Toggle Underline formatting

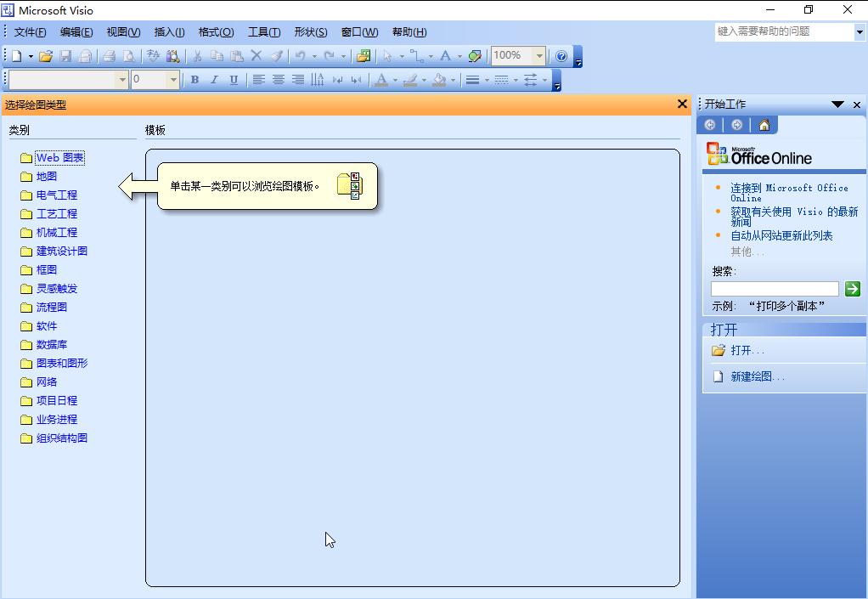[234, 80]
